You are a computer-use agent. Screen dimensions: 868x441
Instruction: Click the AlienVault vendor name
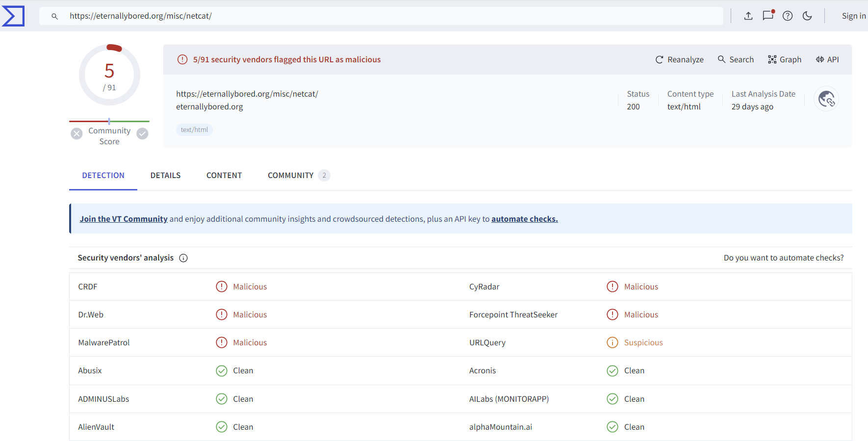[96, 427]
